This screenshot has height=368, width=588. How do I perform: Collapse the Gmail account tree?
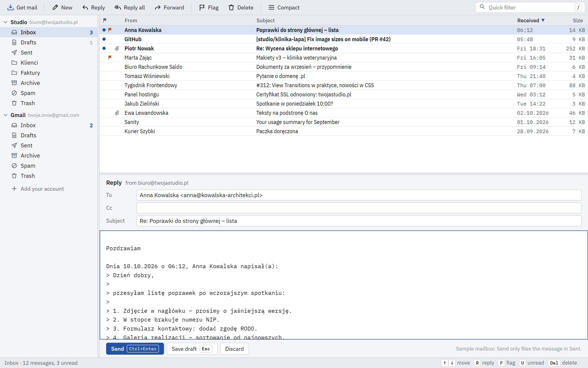[x=6, y=115]
